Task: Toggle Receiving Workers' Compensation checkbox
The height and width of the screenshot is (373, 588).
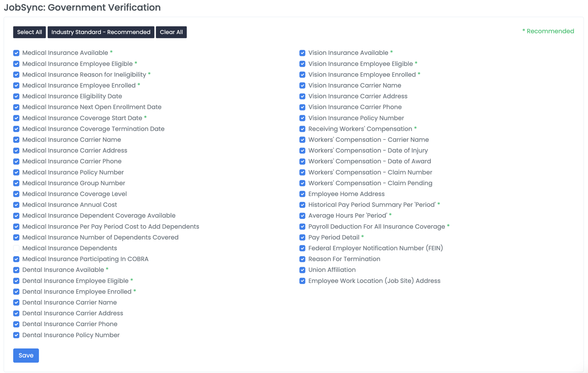Action: pos(302,129)
